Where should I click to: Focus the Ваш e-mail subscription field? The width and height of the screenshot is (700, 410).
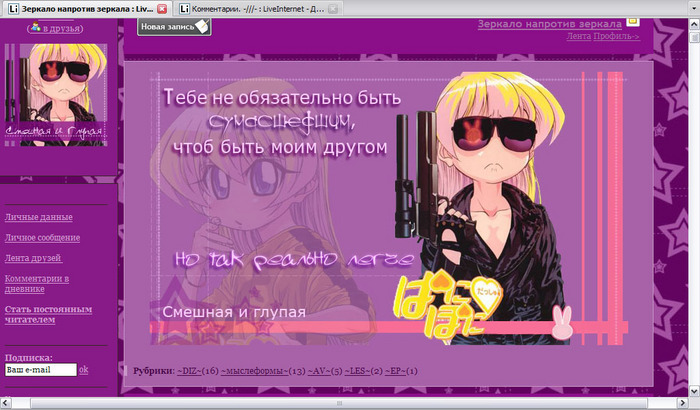[x=41, y=370]
